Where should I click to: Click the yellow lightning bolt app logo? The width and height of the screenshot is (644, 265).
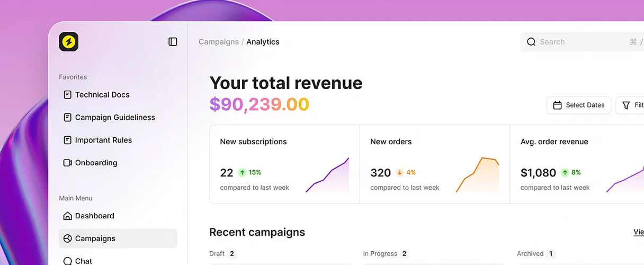tap(69, 42)
